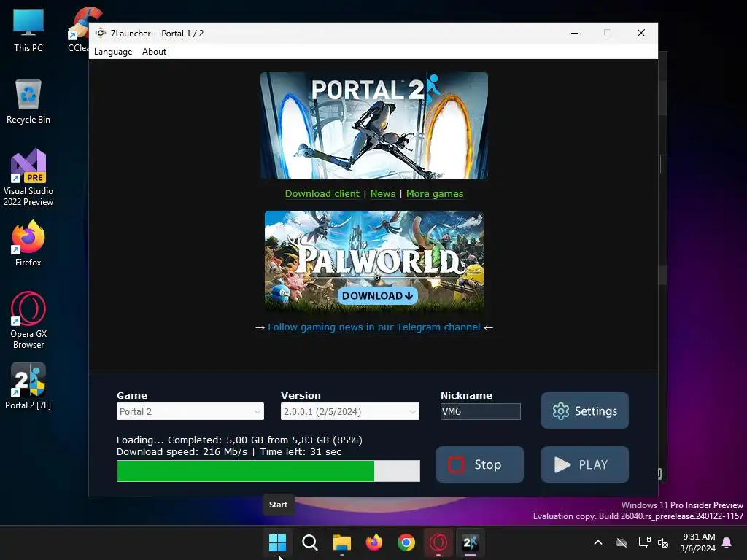Click the 7Launcher title bar icon

[101, 33]
